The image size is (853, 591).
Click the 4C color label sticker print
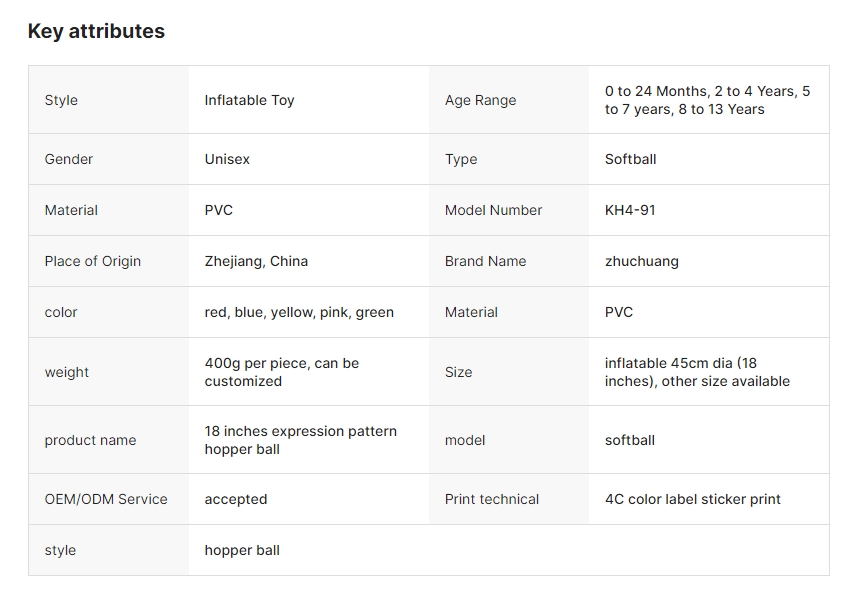pyautogui.click(x=693, y=499)
